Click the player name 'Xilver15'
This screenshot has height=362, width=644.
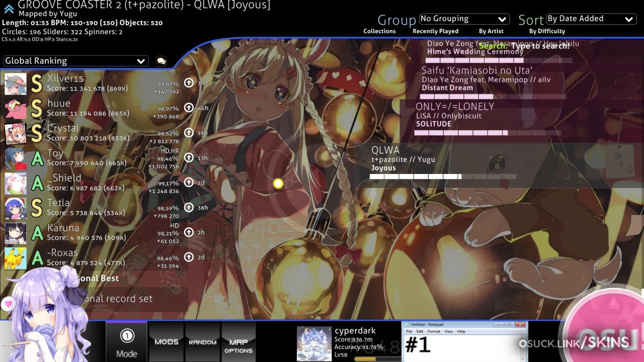(65, 78)
